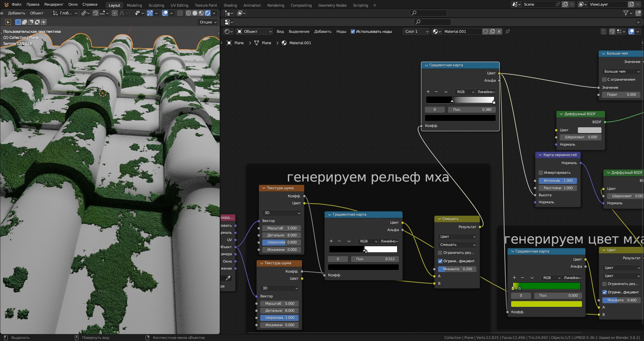This screenshot has width=644, height=341.
Task: Open the 'Рендеринг' menu
Action: click(x=54, y=4)
